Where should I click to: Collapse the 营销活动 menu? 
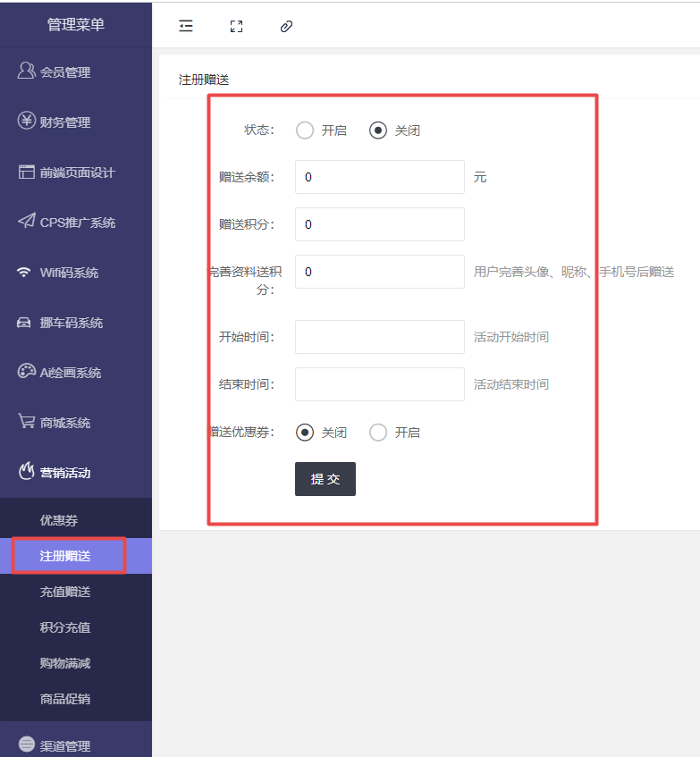pyautogui.click(x=76, y=473)
